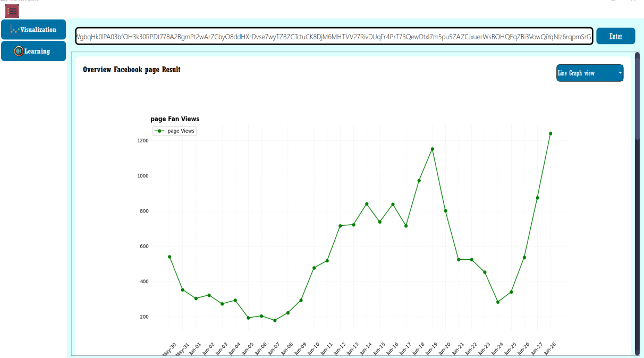Screen dimensions: 644x358
Task: Click the Jun-28 peak data point
Action: 550,133
